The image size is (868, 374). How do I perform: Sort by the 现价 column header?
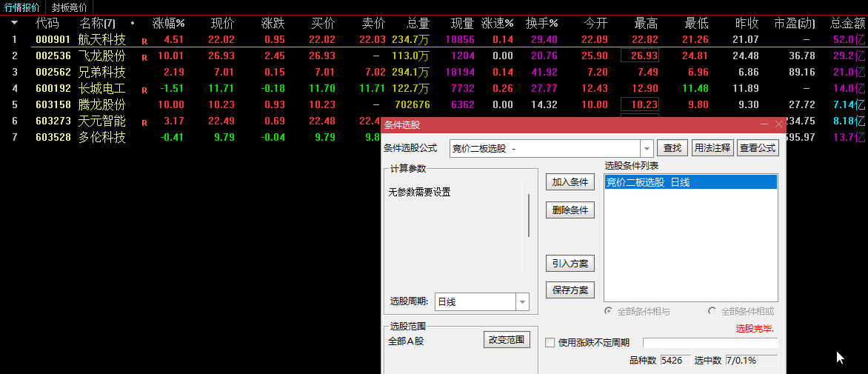pyautogui.click(x=222, y=23)
